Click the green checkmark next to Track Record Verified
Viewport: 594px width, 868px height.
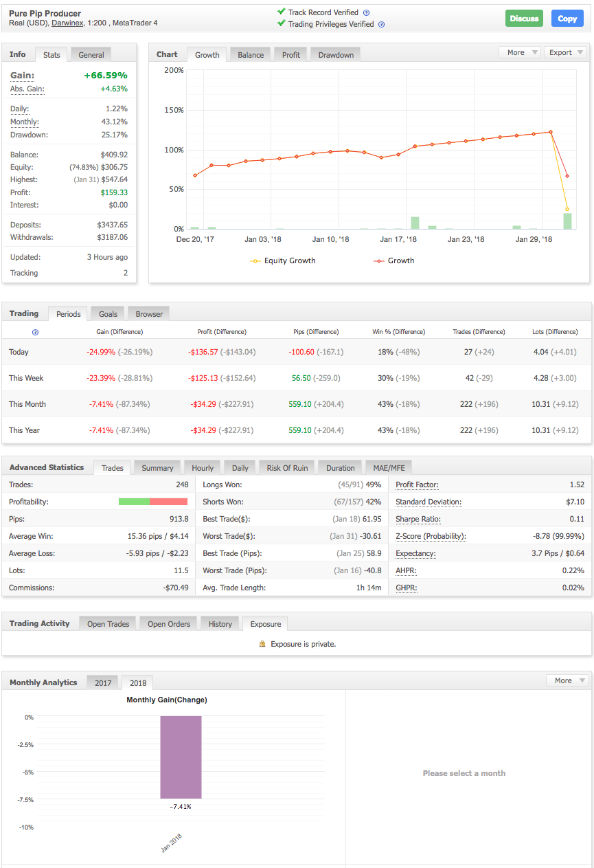tap(282, 12)
